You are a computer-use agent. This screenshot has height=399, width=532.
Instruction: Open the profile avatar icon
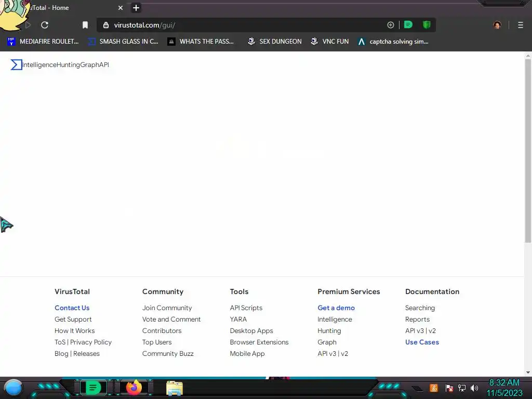497,25
